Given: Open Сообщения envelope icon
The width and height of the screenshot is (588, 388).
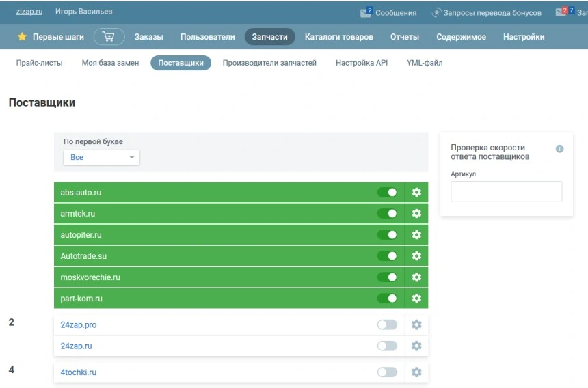Looking at the screenshot, I should pyautogui.click(x=366, y=12).
